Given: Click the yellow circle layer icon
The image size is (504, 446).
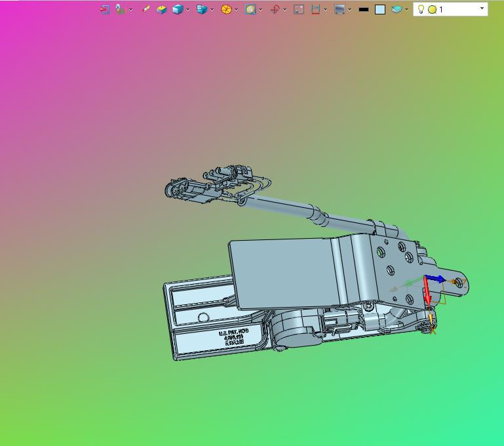Looking at the screenshot, I should [x=433, y=10].
